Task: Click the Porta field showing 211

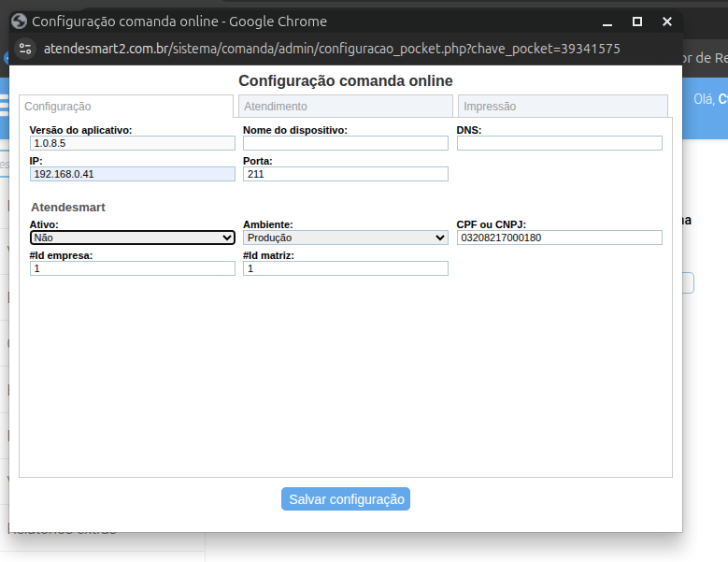Action: pos(346,174)
